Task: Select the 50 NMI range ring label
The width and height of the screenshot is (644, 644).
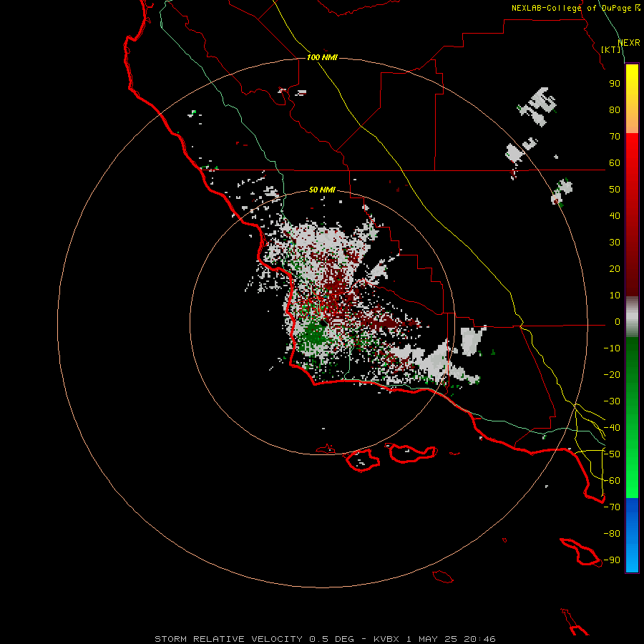Action: (x=322, y=190)
